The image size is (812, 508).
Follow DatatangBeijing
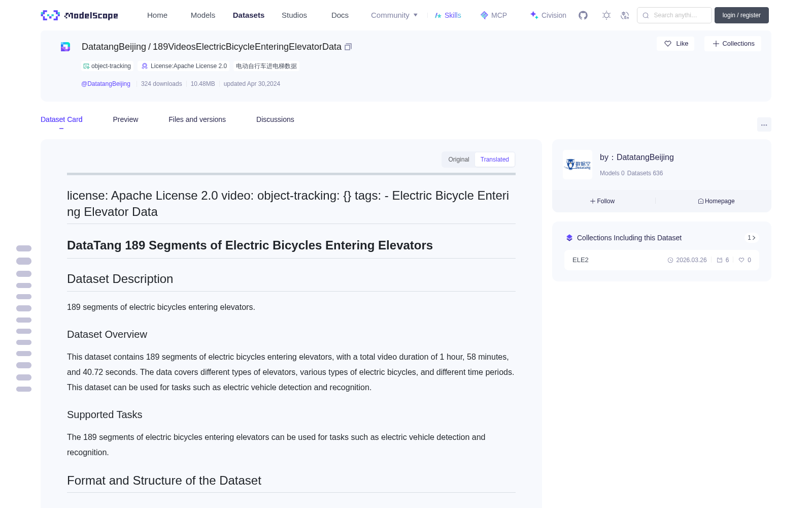click(x=602, y=201)
